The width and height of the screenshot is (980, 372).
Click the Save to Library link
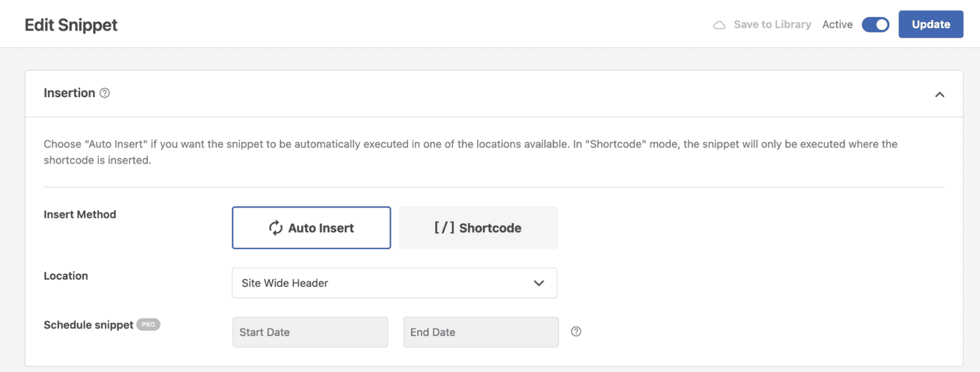772,25
